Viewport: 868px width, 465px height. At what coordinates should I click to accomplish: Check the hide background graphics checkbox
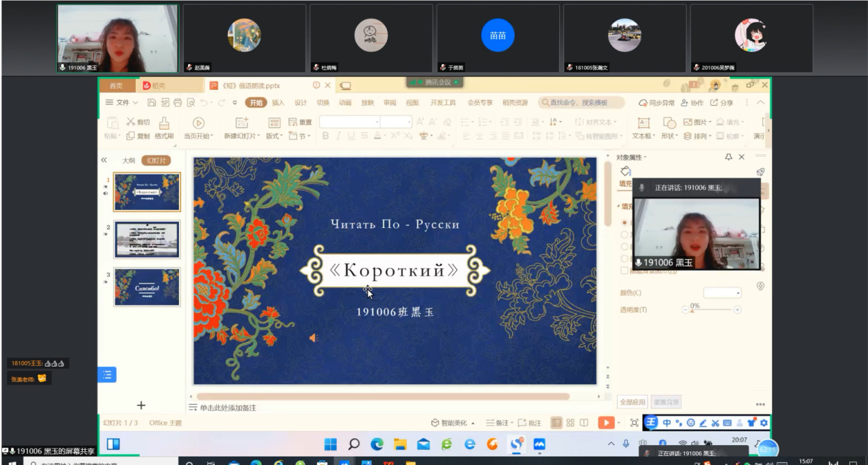pyautogui.click(x=624, y=271)
